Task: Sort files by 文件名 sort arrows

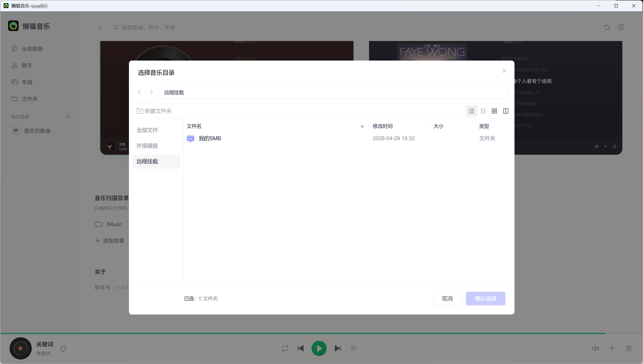Action: [362, 126]
